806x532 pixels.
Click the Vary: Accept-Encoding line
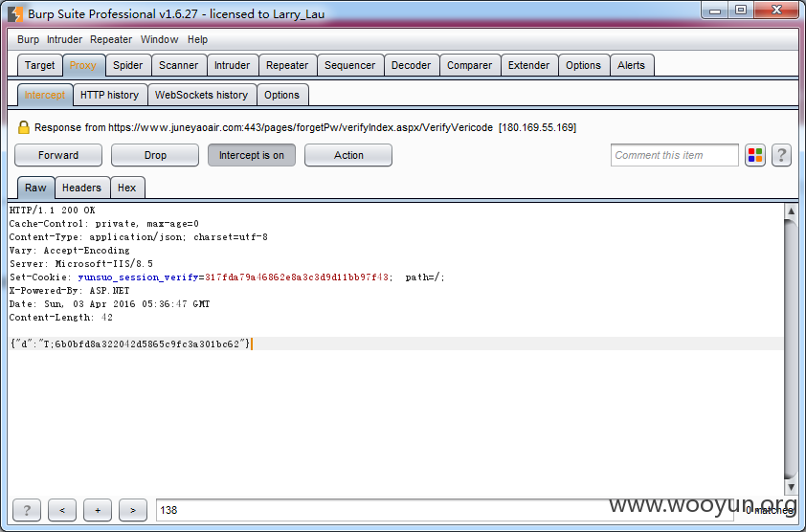[x=69, y=251]
